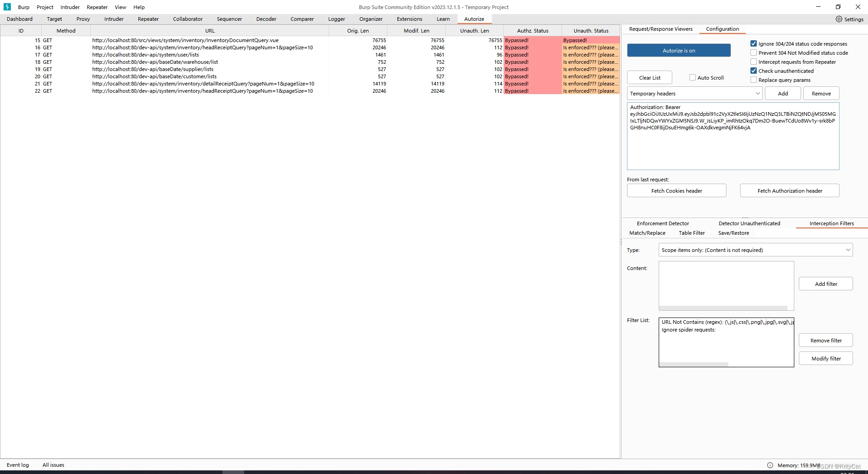Click the Burp Suite logo icon
The height and width of the screenshot is (474, 868).
(x=7, y=7)
